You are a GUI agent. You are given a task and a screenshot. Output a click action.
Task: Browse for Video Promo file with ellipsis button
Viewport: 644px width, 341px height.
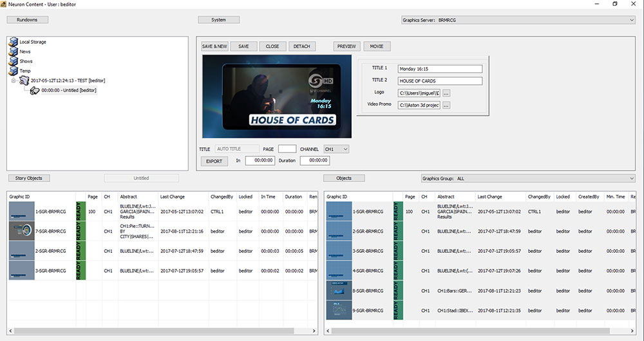coord(446,106)
